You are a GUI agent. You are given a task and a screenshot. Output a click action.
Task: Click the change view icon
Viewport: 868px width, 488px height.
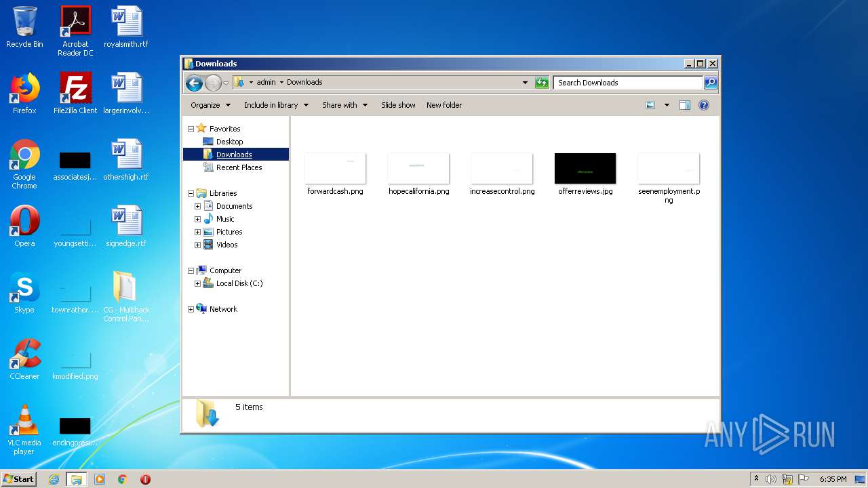click(650, 105)
